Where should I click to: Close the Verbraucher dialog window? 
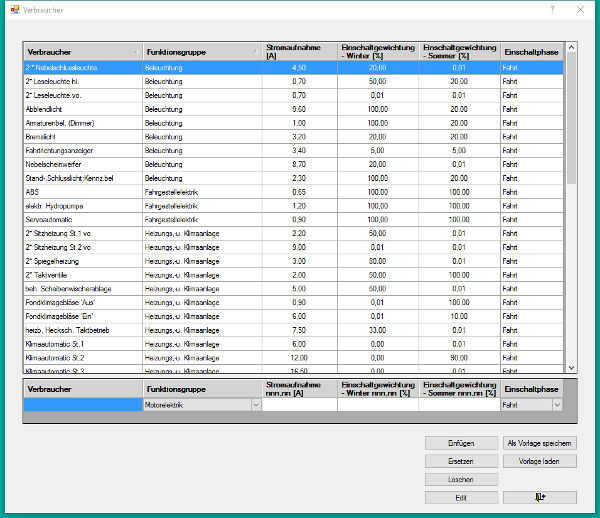pos(580,10)
